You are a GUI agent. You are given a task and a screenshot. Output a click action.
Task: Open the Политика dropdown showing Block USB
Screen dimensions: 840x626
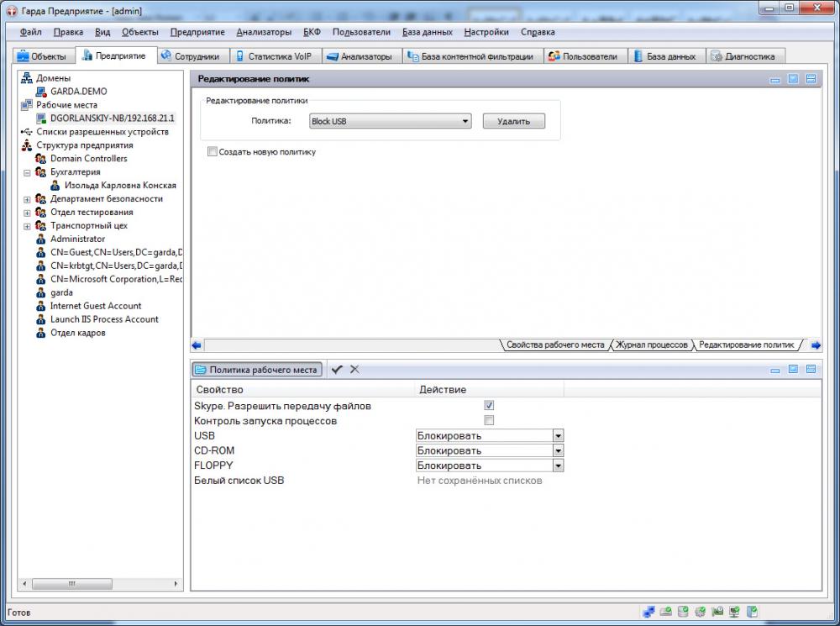tap(390, 122)
